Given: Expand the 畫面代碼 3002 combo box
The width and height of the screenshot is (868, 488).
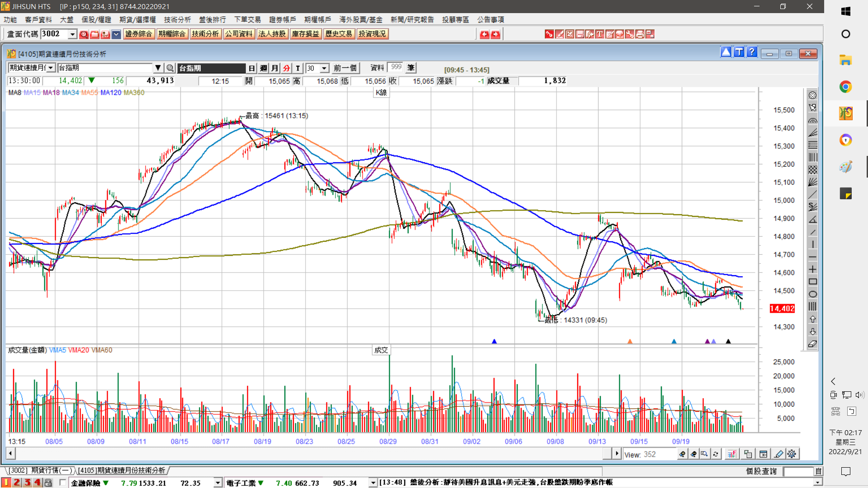Looking at the screenshot, I should pos(72,34).
